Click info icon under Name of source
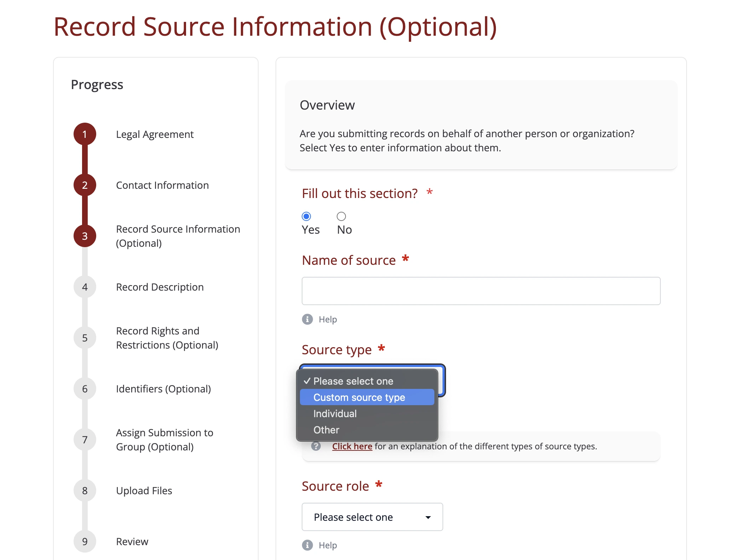Screen dimensions: 752x560 [307, 319]
